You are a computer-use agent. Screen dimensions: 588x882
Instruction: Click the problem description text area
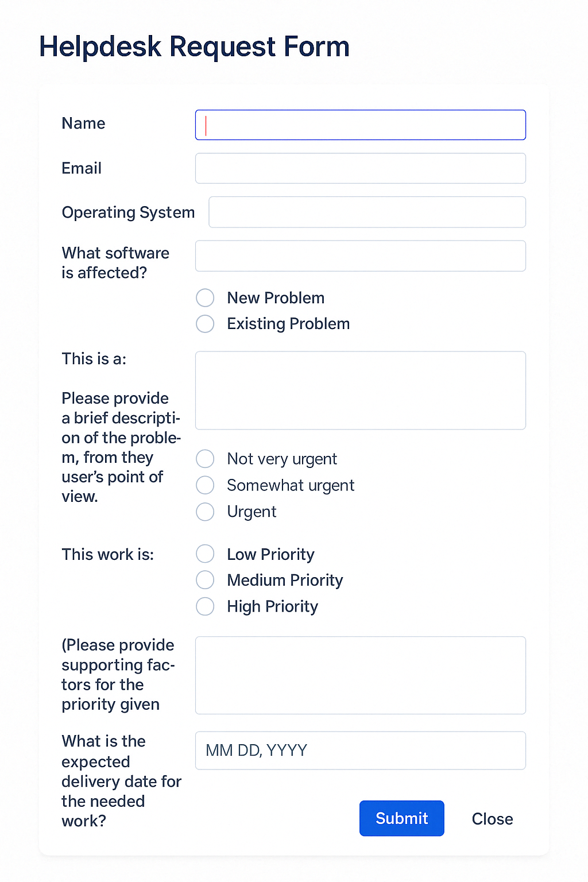click(360, 390)
